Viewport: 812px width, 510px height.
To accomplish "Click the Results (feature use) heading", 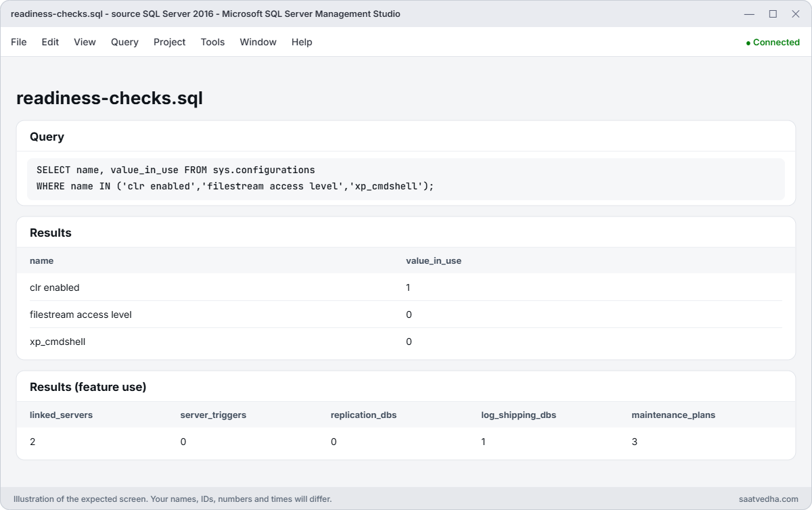I will [x=88, y=387].
